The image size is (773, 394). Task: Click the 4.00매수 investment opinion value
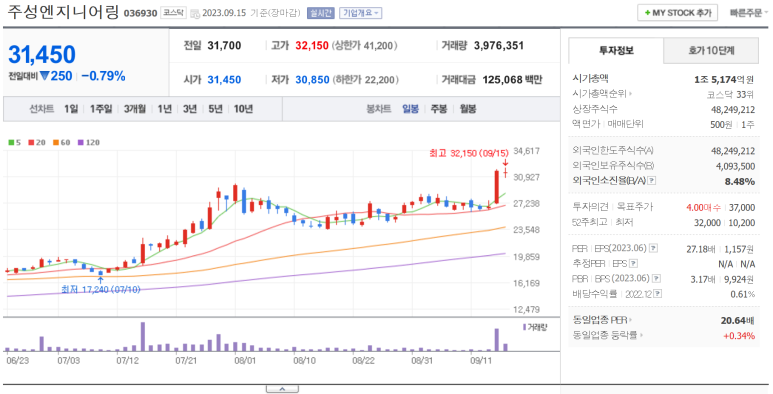click(703, 208)
